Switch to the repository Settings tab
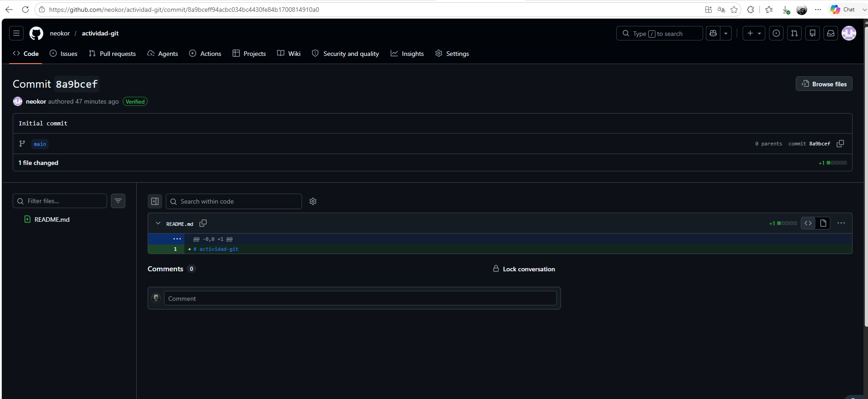This screenshot has height=399, width=868. pyautogui.click(x=452, y=54)
